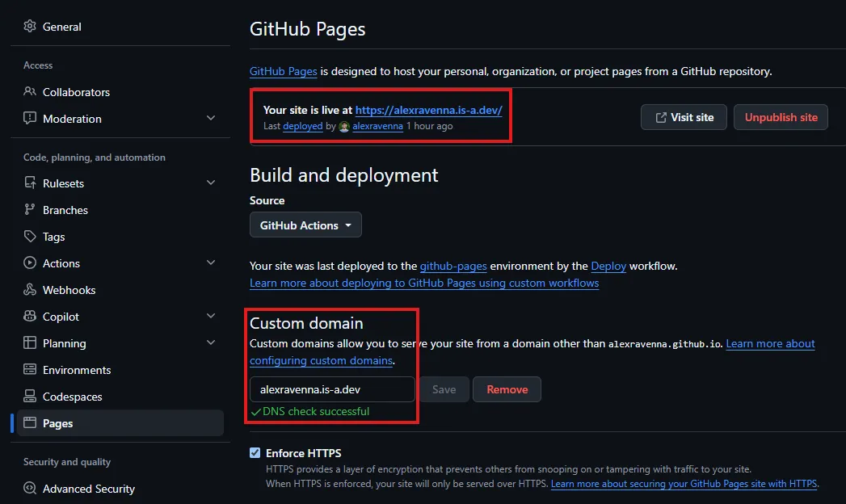Click the Save custom domain button

(x=444, y=389)
